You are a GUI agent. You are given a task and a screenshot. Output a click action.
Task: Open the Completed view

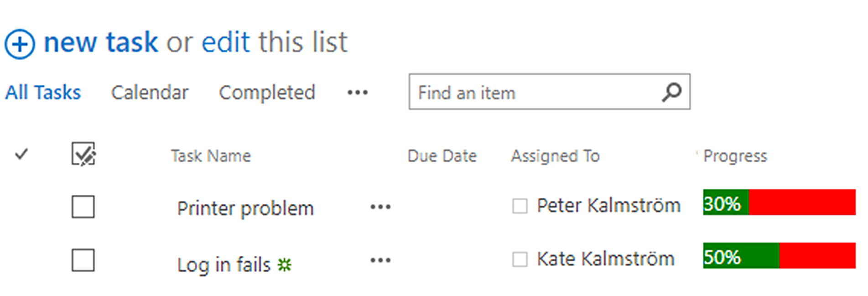click(267, 93)
